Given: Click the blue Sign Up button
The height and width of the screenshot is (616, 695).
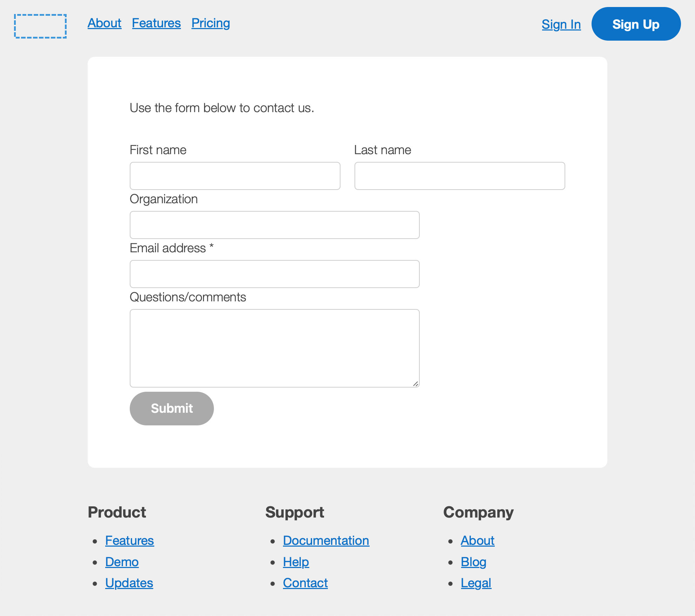Looking at the screenshot, I should click(x=636, y=24).
